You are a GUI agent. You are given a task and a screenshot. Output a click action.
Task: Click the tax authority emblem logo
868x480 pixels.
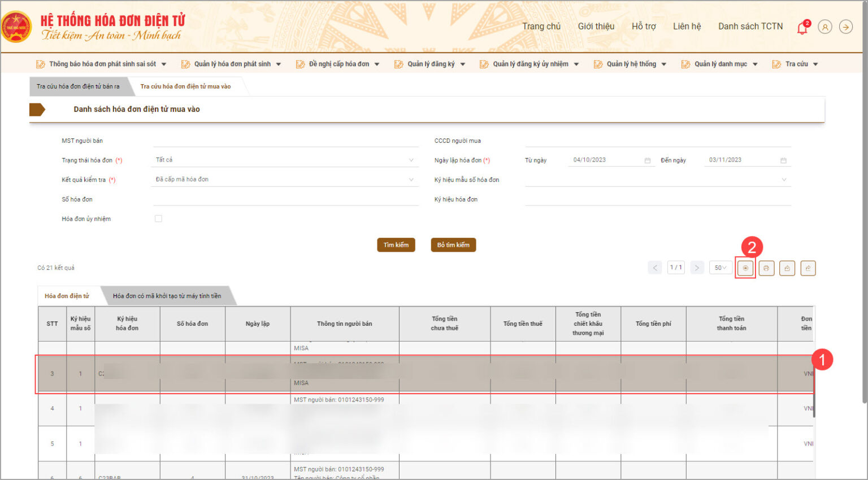[x=16, y=27]
